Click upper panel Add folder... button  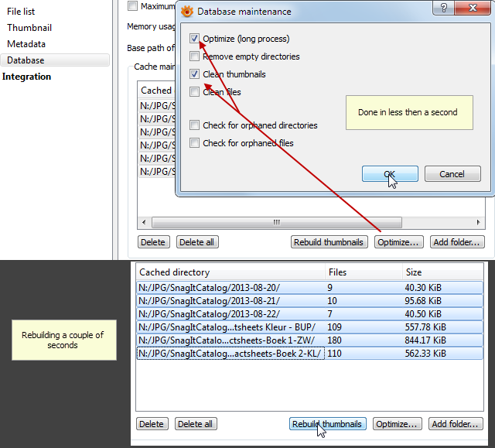click(x=457, y=242)
